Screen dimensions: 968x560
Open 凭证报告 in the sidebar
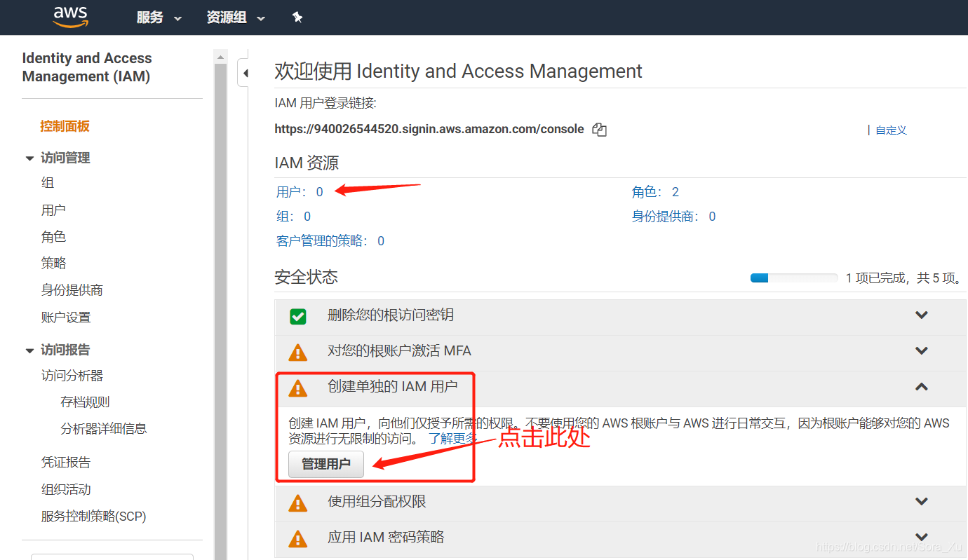(x=66, y=462)
